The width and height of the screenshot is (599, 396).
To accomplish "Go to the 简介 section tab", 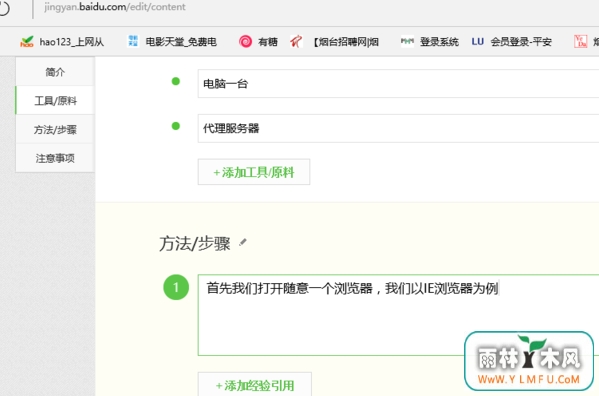I will [55, 72].
